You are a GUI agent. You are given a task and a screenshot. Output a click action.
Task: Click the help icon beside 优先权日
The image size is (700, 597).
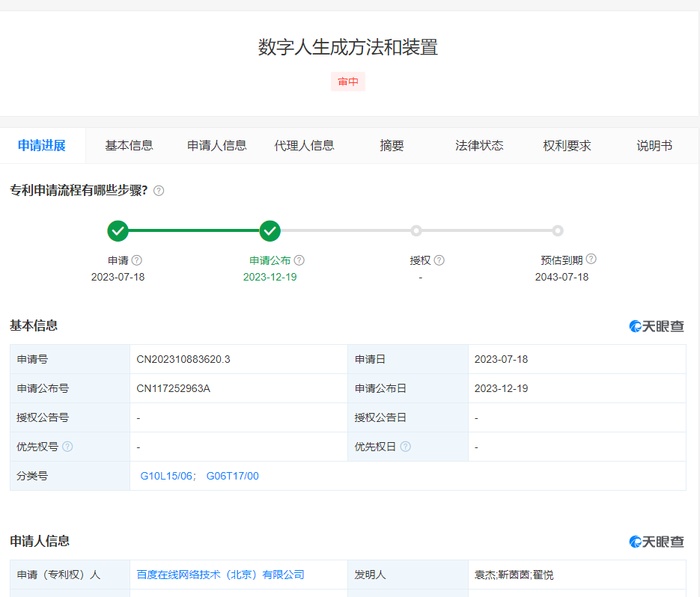click(406, 447)
